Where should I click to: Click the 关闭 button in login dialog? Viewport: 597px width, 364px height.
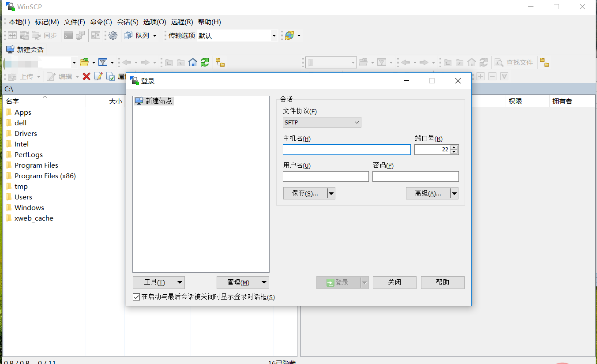coord(394,282)
